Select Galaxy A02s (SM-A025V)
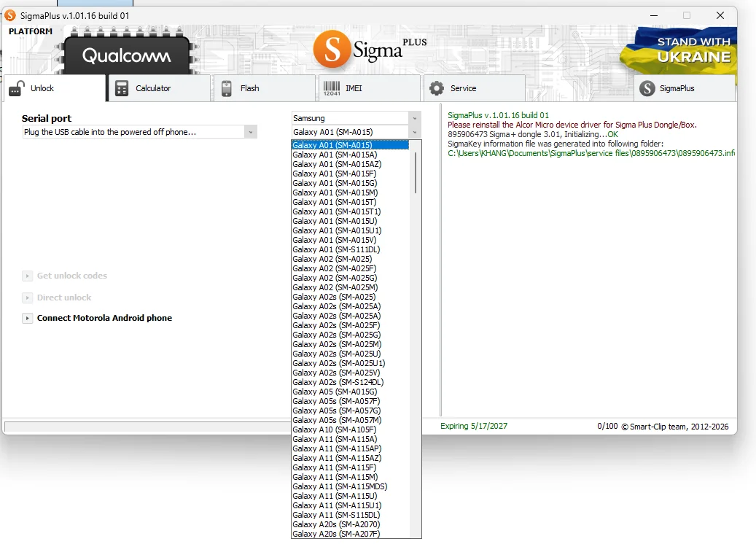Screen dimensions: 756x552 tap(351, 373)
